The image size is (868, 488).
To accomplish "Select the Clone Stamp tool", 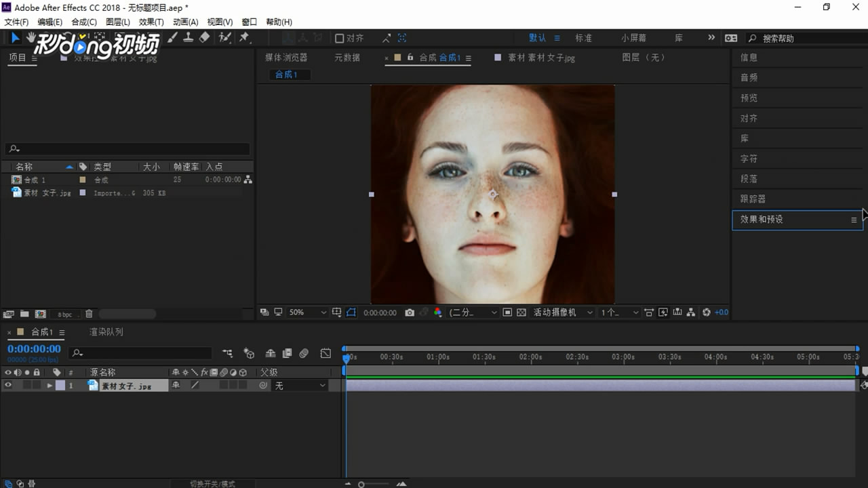I will pyautogui.click(x=189, y=37).
